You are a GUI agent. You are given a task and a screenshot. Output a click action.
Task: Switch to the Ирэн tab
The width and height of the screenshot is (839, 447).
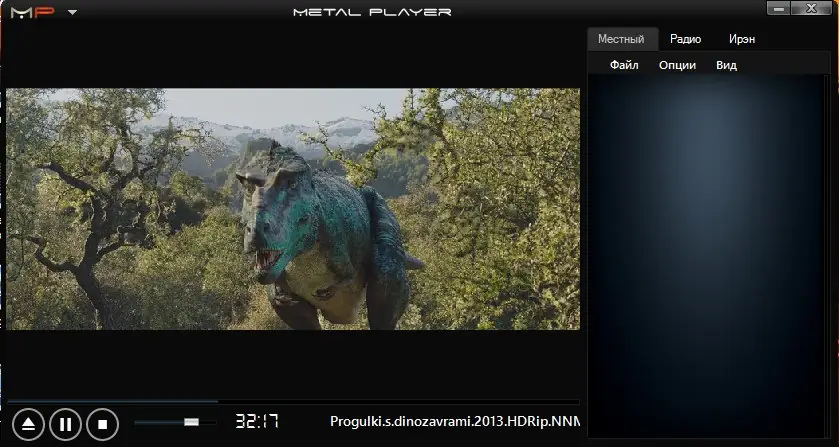(x=742, y=39)
